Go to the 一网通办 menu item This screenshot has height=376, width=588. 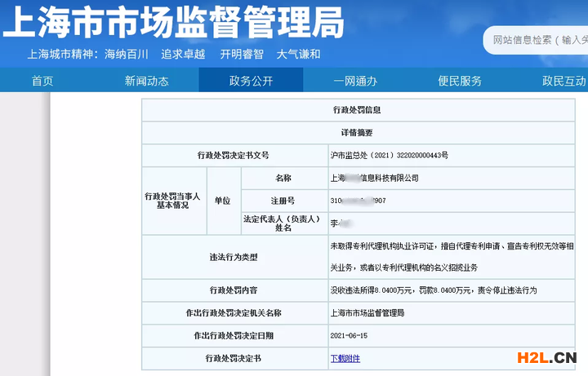pyautogui.click(x=355, y=81)
